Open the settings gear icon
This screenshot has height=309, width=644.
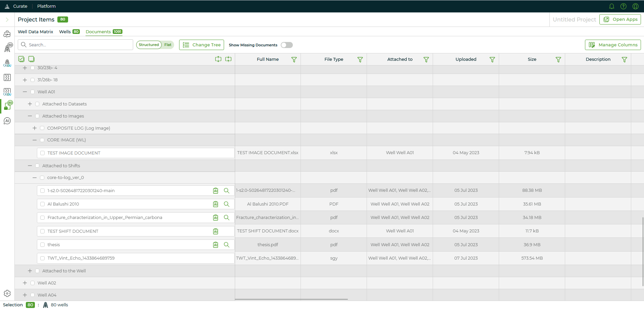click(x=7, y=294)
